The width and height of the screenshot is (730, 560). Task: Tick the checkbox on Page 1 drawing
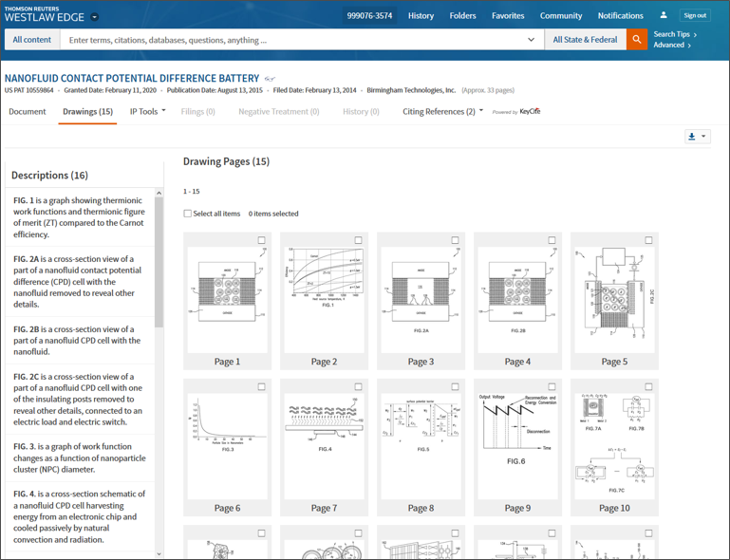262,240
